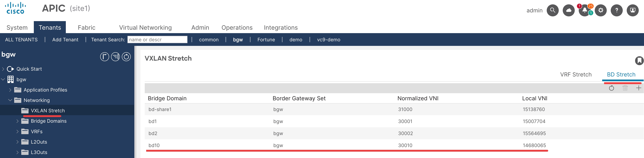Click the Application Profiles folder icon

(x=18, y=90)
